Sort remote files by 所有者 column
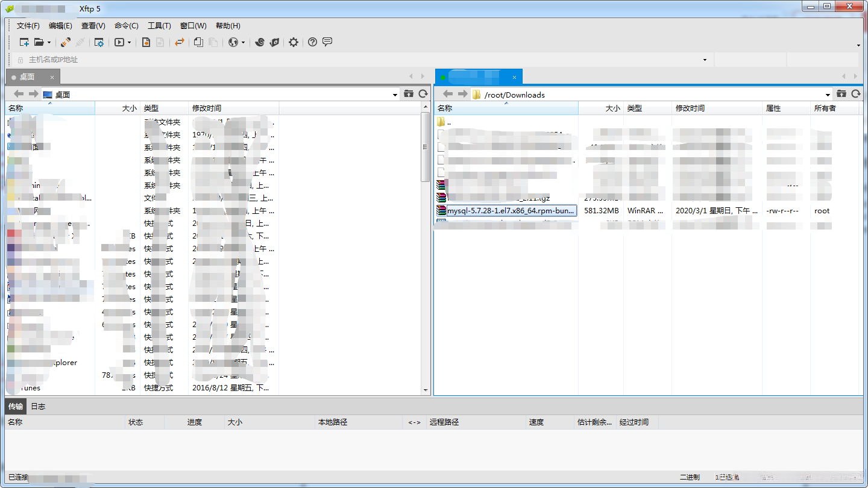Screen dimensions: 868x488 pos(834,108)
